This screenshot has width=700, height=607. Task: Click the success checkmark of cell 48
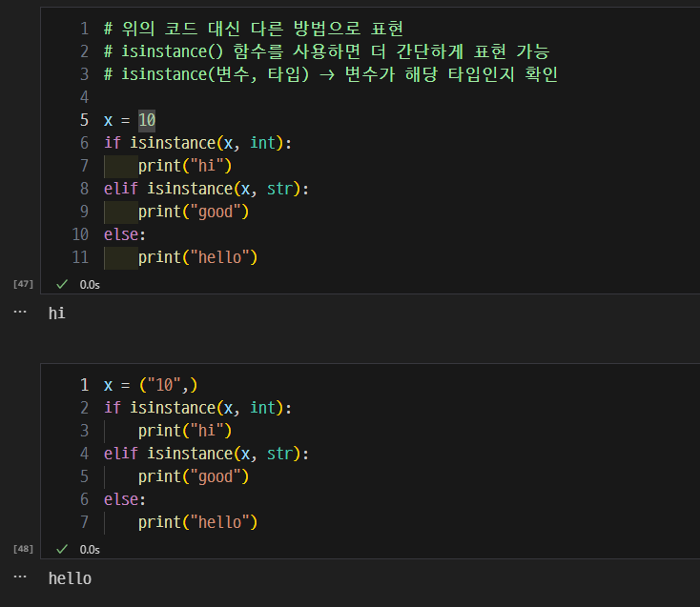[x=62, y=549]
